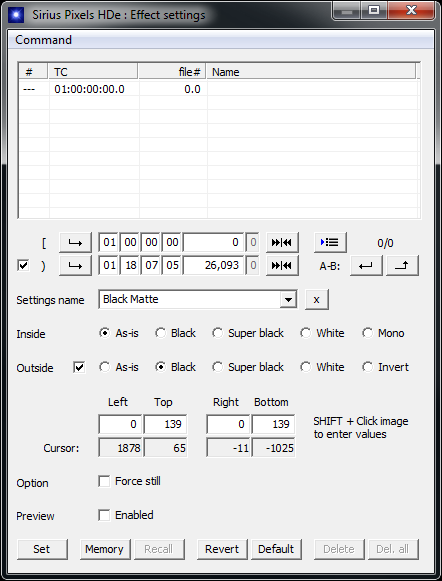
Task: Click the x button beside Settings name
Action: (x=316, y=299)
